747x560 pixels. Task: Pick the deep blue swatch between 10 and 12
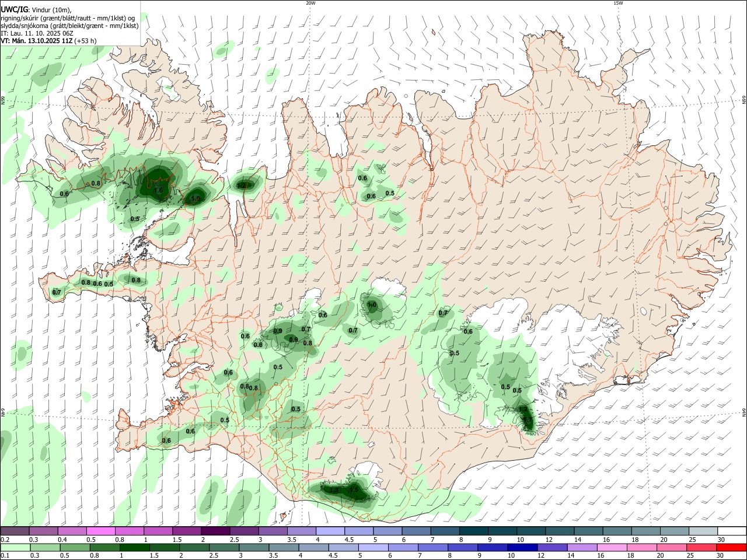(522, 547)
